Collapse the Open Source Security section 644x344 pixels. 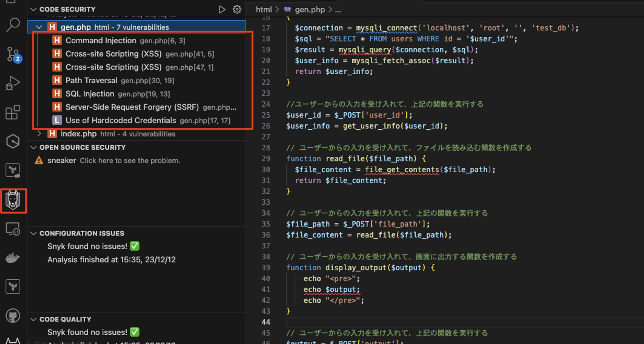(33, 147)
